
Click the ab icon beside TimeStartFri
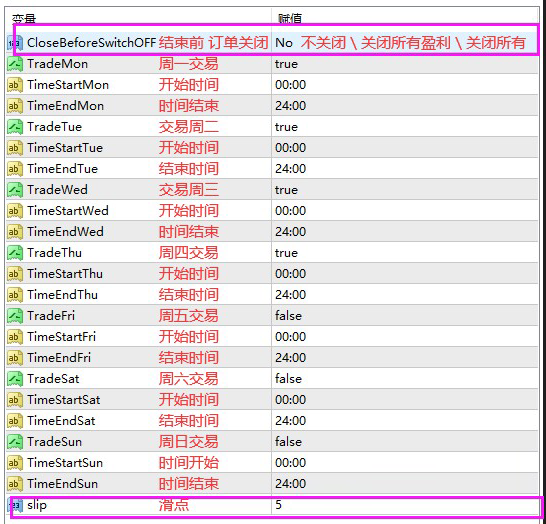point(15,337)
